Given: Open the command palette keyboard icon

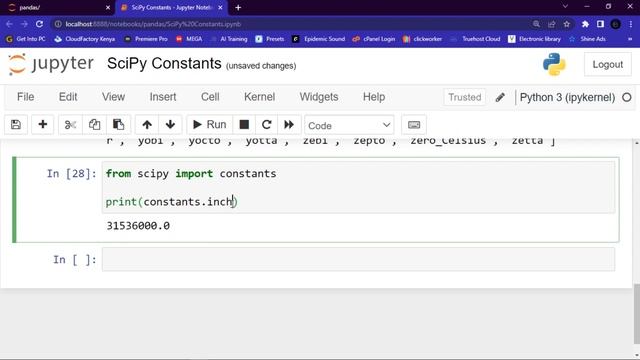Looking at the screenshot, I should coord(414,124).
